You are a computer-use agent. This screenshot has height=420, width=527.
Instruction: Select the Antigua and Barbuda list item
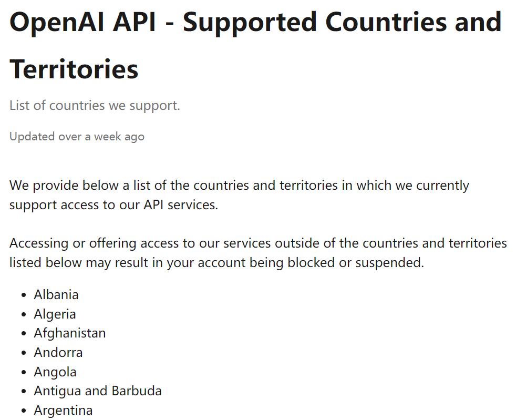(x=98, y=391)
